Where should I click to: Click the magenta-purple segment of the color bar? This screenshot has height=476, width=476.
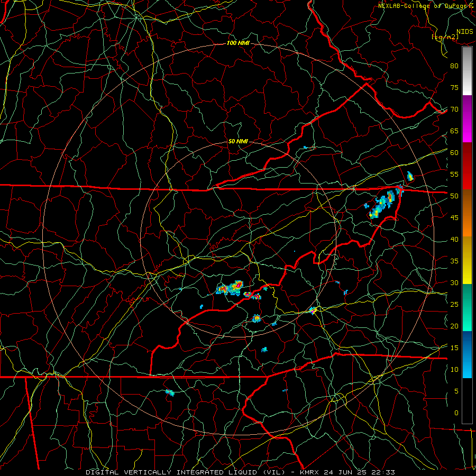click(x=467, y=119)
